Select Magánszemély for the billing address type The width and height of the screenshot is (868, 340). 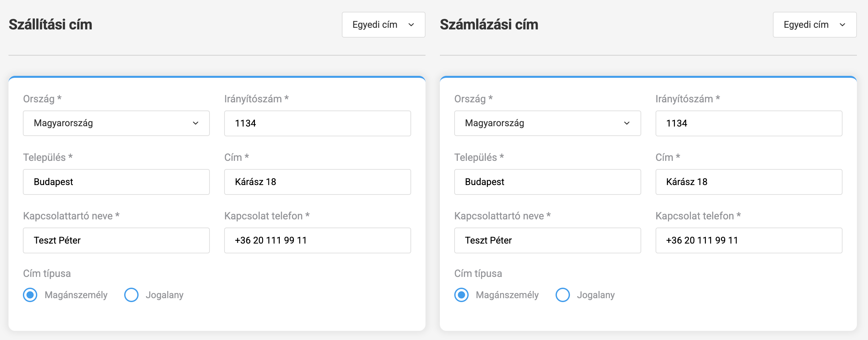point(461,295)
